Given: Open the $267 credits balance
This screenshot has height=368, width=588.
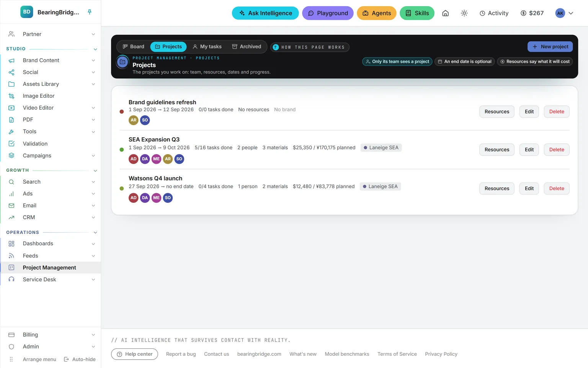Looking at the screenshot, I should point(532,13).
